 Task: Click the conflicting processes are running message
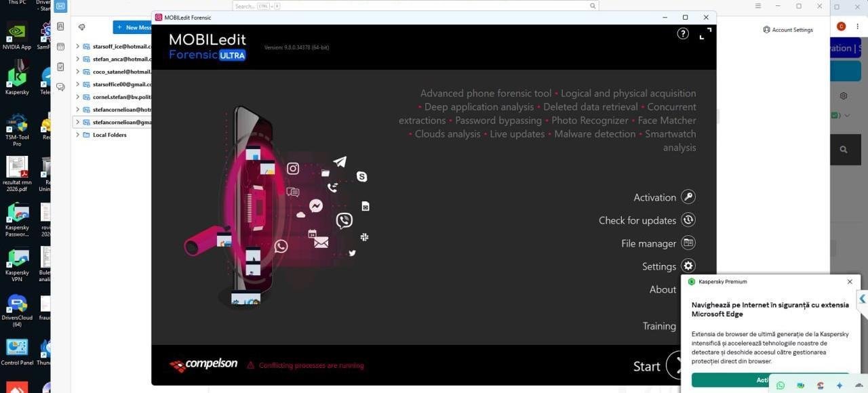(x=311, y=365)
